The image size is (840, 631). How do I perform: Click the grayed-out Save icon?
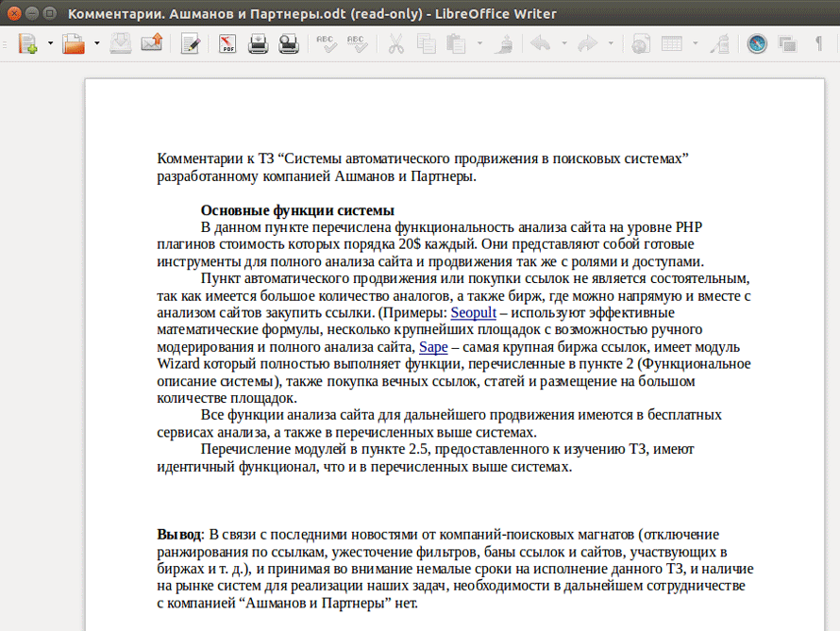click(x=121, y=43)
